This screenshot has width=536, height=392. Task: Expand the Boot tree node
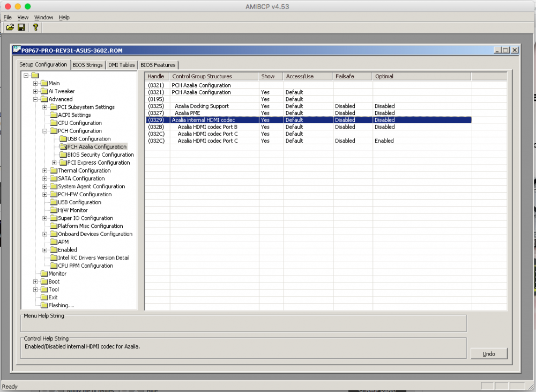(x=35, y=282)
